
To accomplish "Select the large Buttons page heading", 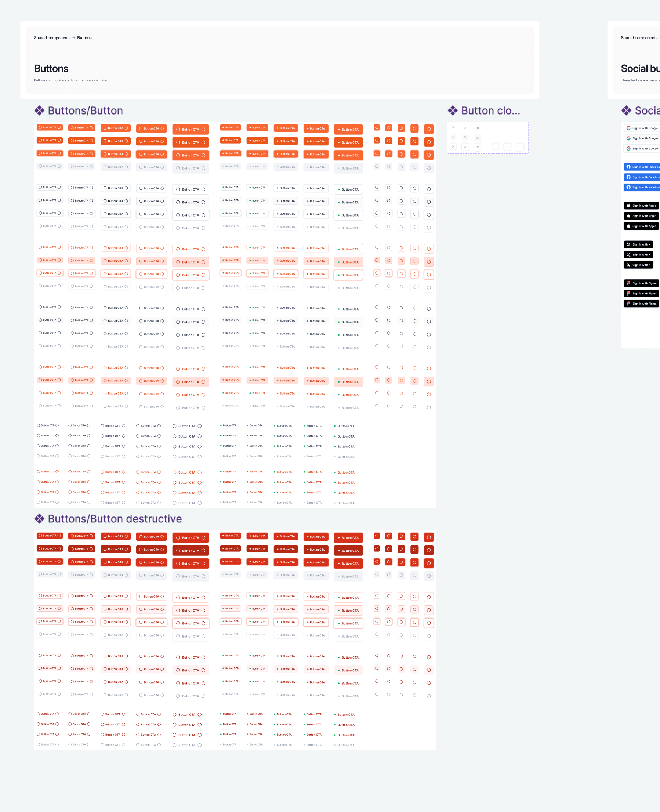I will point(51,68).
